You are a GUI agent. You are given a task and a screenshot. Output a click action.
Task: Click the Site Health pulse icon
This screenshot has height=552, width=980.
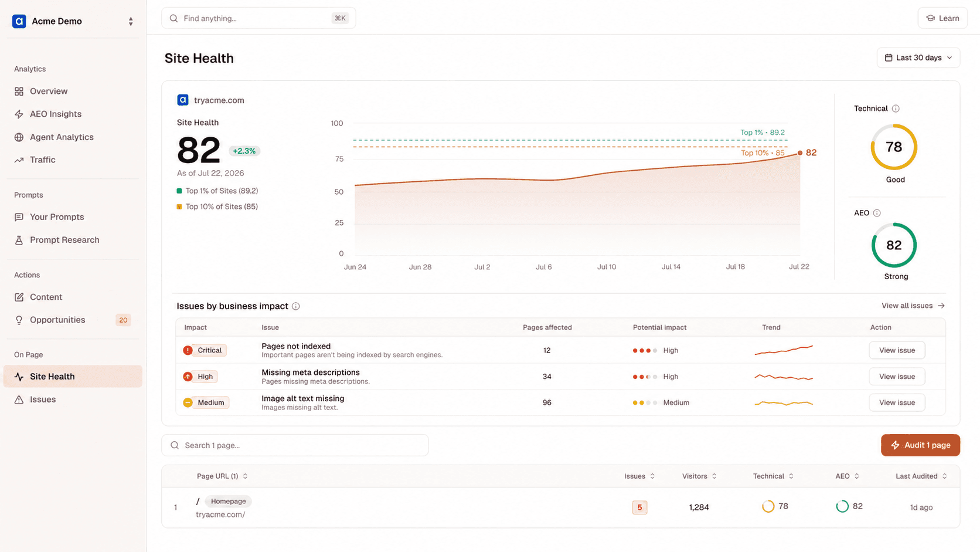point(19,377)
